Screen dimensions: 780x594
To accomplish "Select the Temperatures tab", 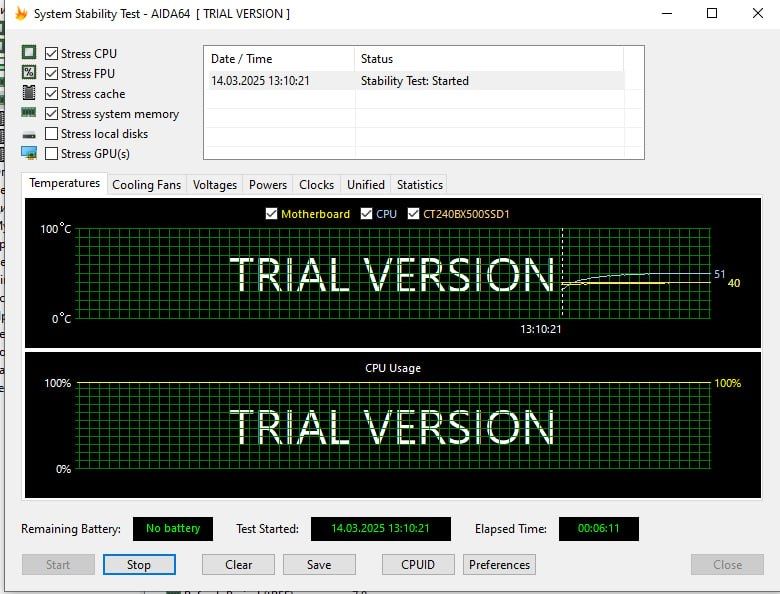I will point(64,184).
